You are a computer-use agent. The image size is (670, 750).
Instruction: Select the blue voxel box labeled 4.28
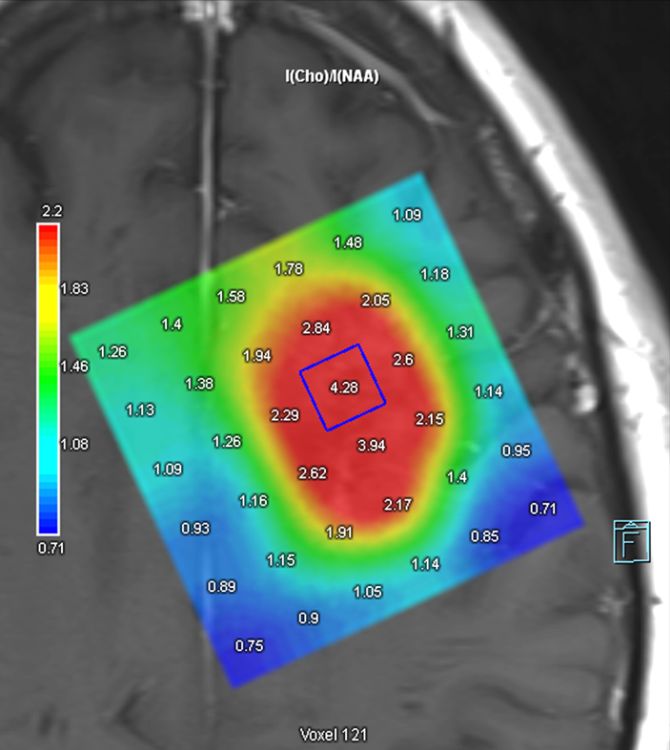click(343, 387)
